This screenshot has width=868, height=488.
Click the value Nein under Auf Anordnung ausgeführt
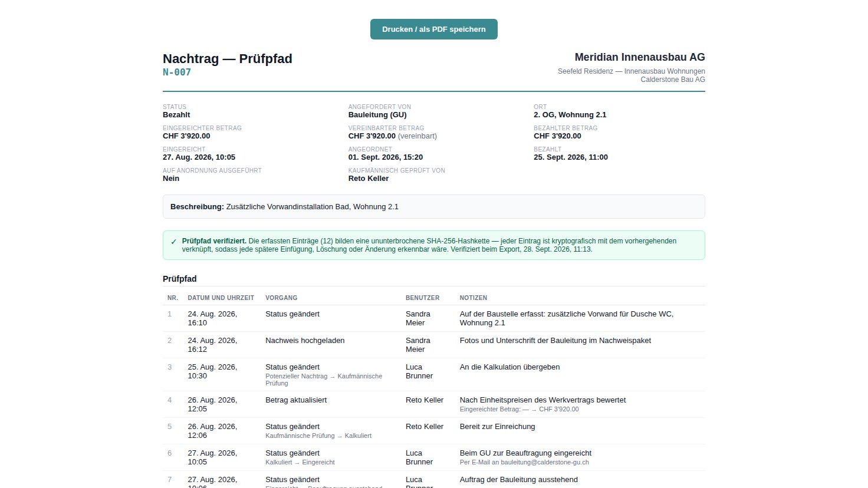[x=171, y=179]
